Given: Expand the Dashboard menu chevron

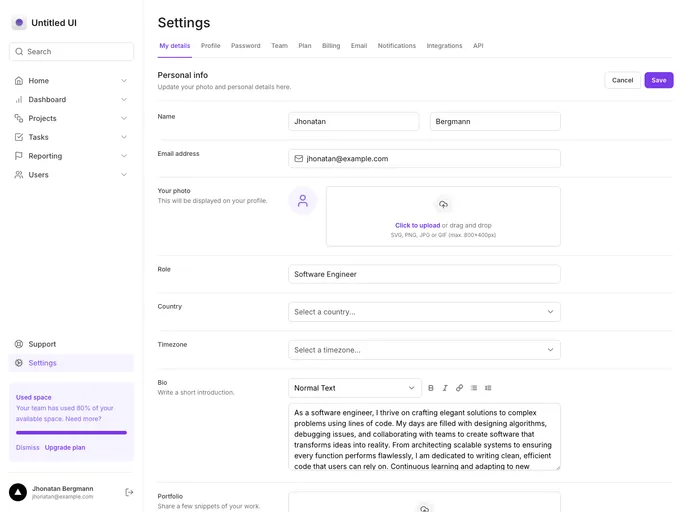Looking at the screenshot, I should click(124, 100).
